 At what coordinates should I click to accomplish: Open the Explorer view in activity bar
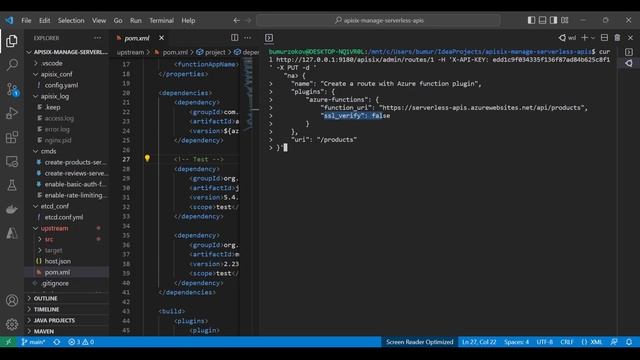12,41
